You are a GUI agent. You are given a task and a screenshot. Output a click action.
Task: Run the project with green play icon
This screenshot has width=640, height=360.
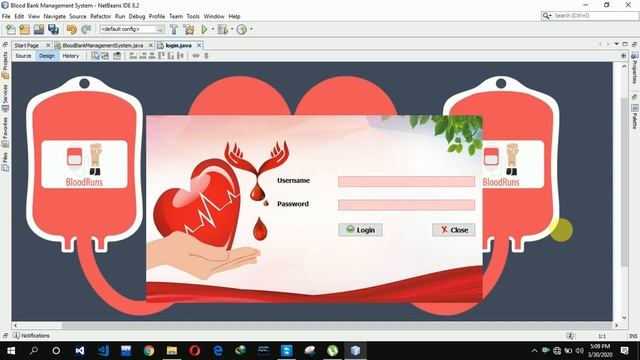[204, 29]
